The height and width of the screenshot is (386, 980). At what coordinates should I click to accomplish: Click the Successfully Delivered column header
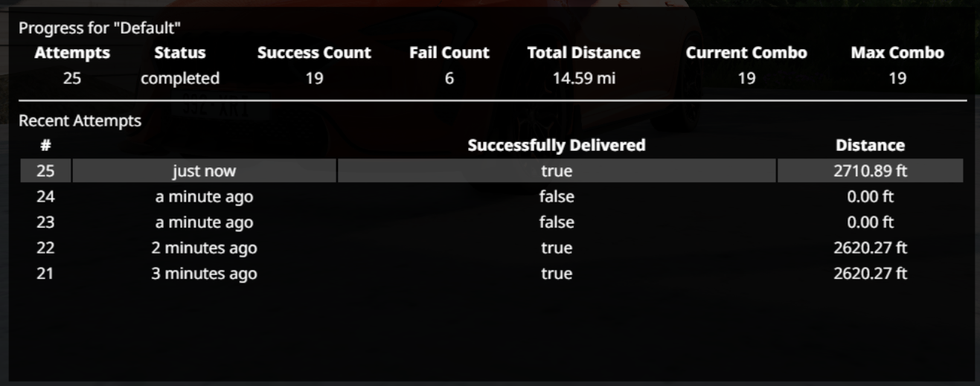pos(557,145)
